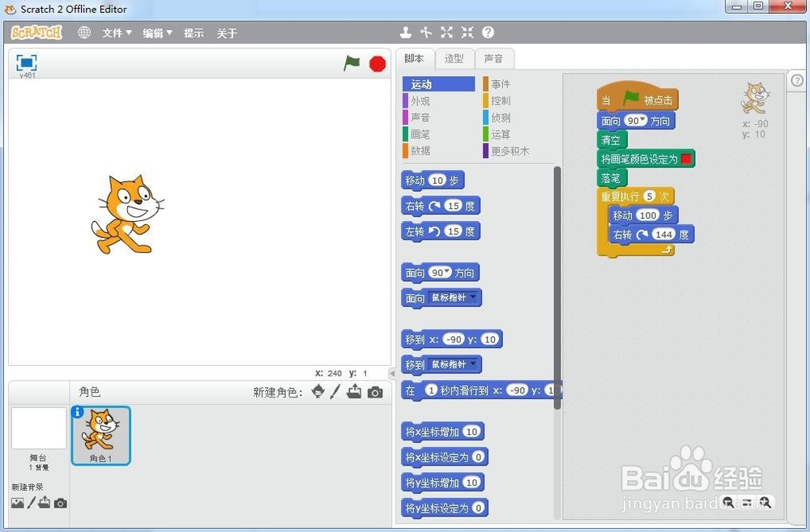Choose backdrop from library

click(x=18, y=503)
